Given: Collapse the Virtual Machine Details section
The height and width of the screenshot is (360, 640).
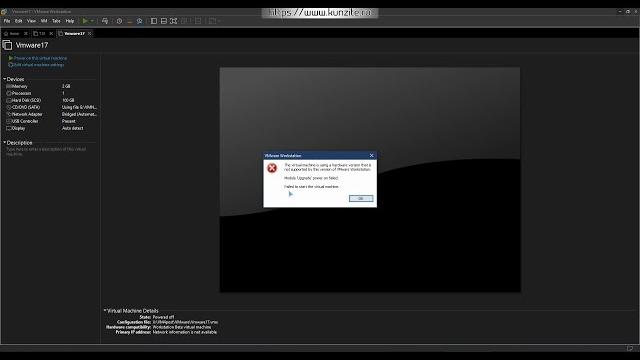Looking at the screenshot, I should (105, 311).
